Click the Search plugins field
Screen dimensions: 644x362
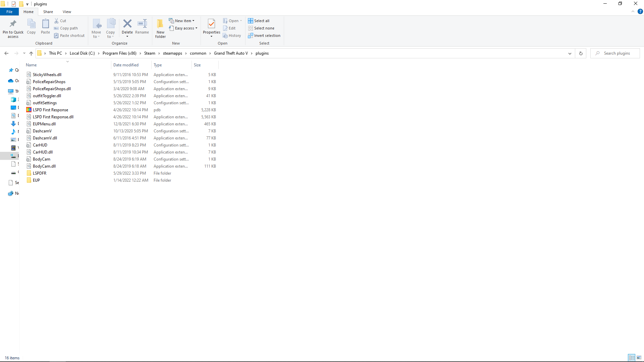pos(617,53)
